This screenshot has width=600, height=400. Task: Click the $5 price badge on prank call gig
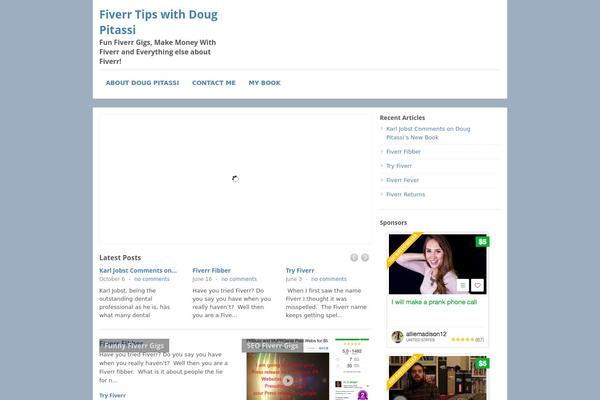pyautogui.click(x=483, y=242)
